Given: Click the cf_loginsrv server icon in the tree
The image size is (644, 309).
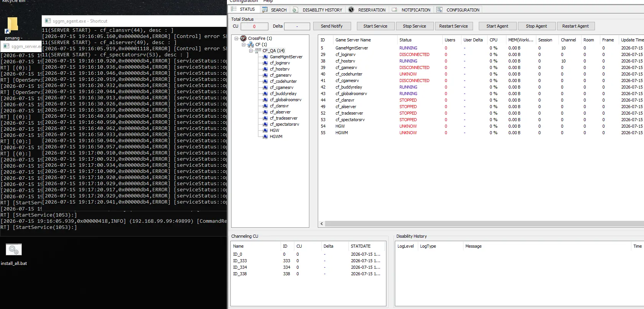Looking at the screenshot, I should [265, 63].
